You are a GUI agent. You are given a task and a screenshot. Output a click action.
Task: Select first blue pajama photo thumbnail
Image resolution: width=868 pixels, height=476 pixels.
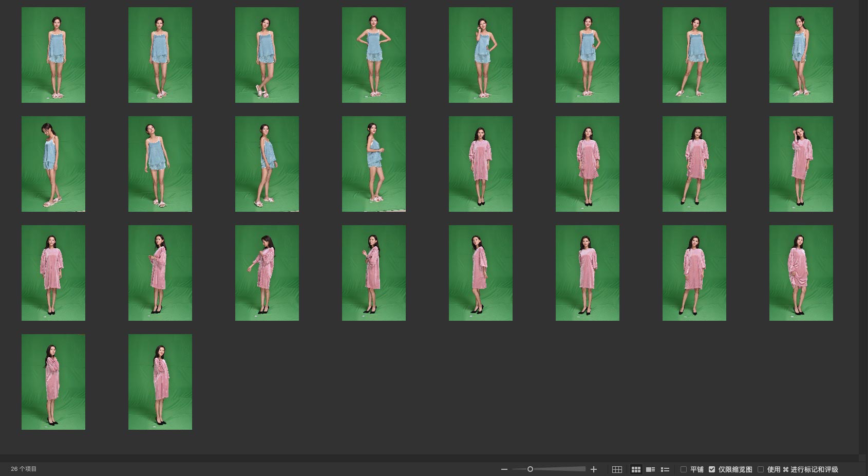(x=53, y=55)
